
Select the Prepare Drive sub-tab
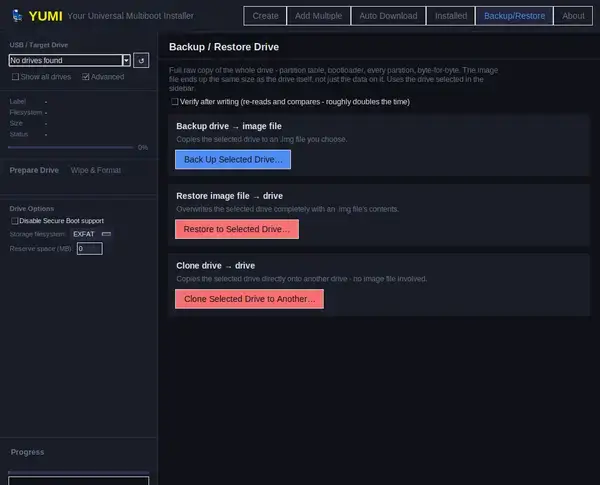[34, 170]
